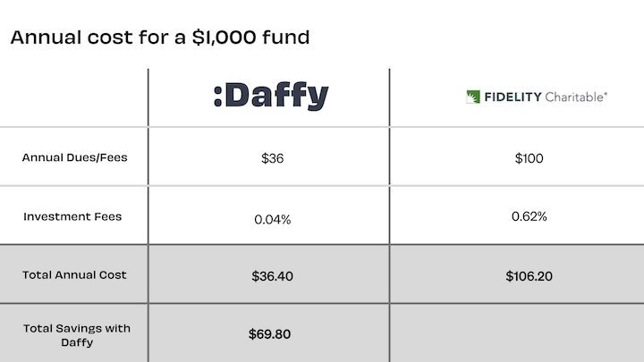
Task: Click the Daffy logo
Action: click(271, 96)
